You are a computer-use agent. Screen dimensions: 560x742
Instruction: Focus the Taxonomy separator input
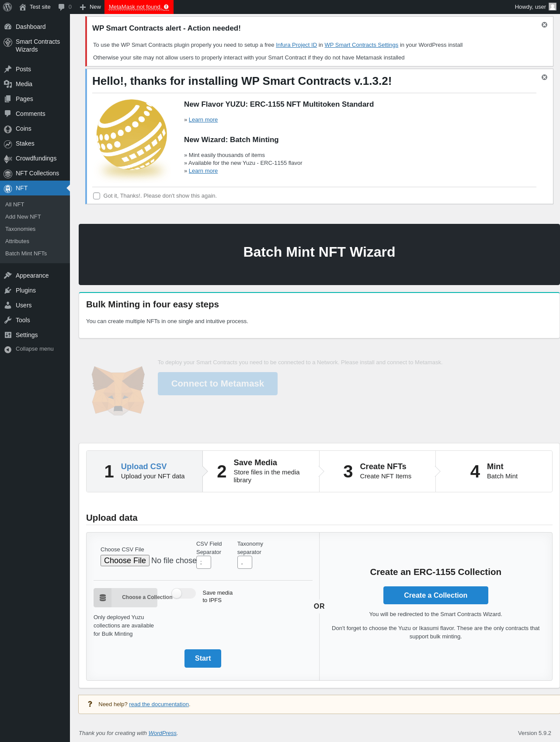[x=245, y=562]
